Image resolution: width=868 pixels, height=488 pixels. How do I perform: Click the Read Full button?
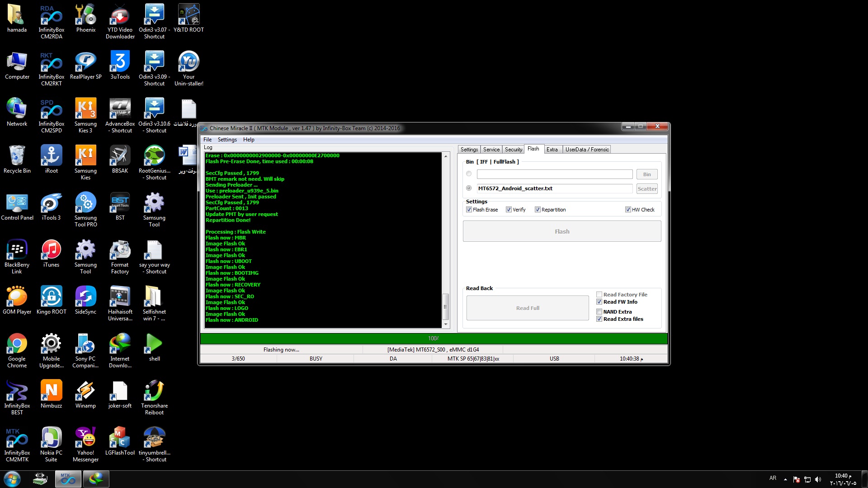pos(528,308)
